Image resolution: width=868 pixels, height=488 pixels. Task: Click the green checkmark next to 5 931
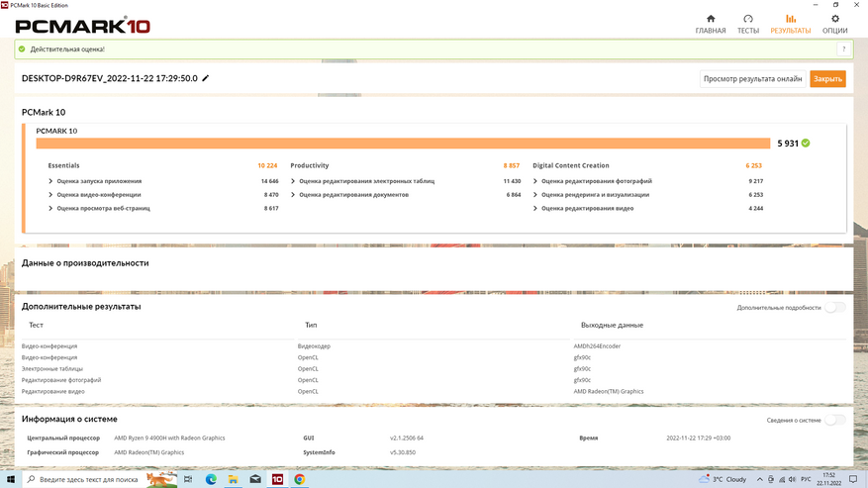pos(806,143)
